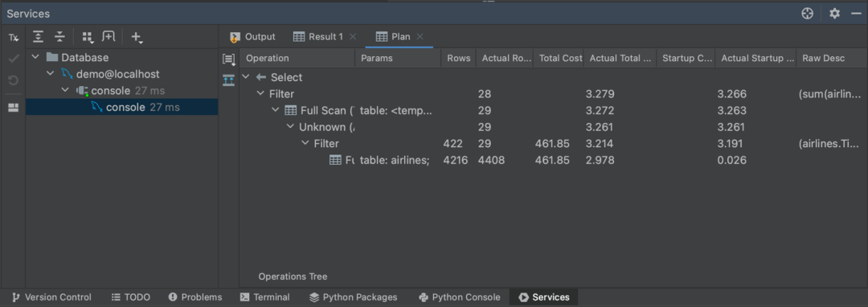Screen dimensions: 868x307
Task: Click the 4216 rows cell
Action: pos(456,161)
